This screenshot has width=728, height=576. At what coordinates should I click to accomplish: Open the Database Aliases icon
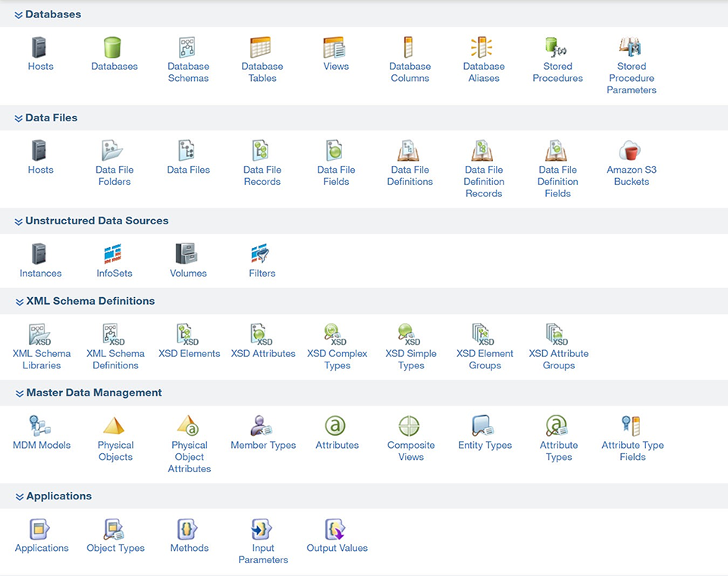pos(482,47)
